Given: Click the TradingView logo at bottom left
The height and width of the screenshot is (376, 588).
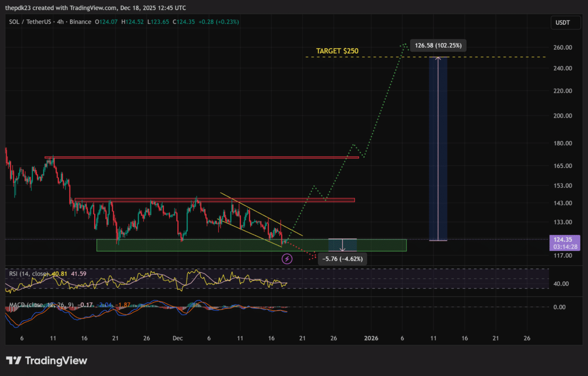Looking at the screenshot, I should click(x=47, y=361).
